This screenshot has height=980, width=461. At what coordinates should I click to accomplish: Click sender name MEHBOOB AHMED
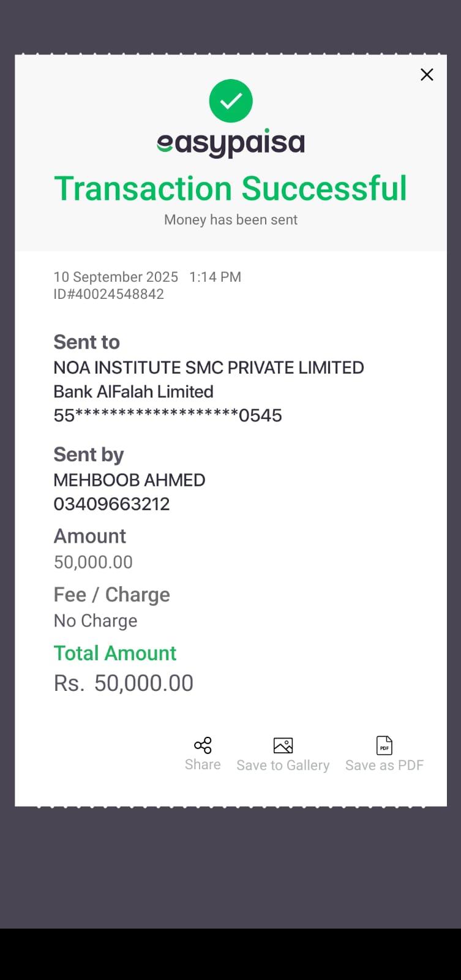click(x=129, y=480)
